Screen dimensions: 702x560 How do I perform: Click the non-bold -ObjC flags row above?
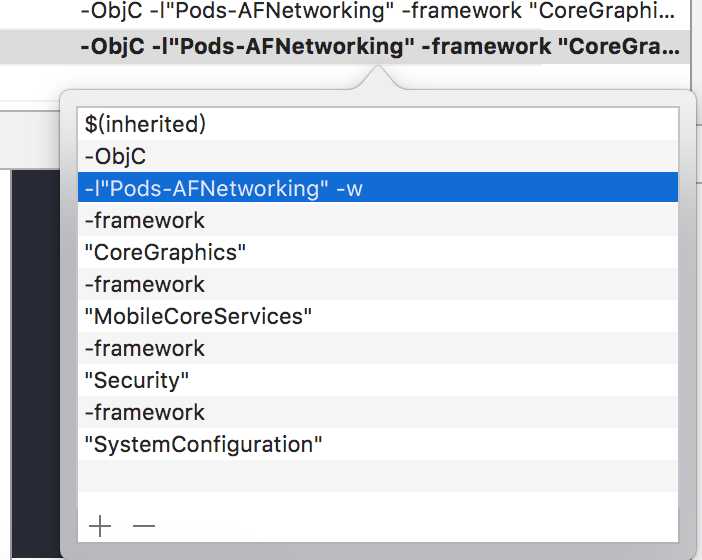tap(345, 11)
